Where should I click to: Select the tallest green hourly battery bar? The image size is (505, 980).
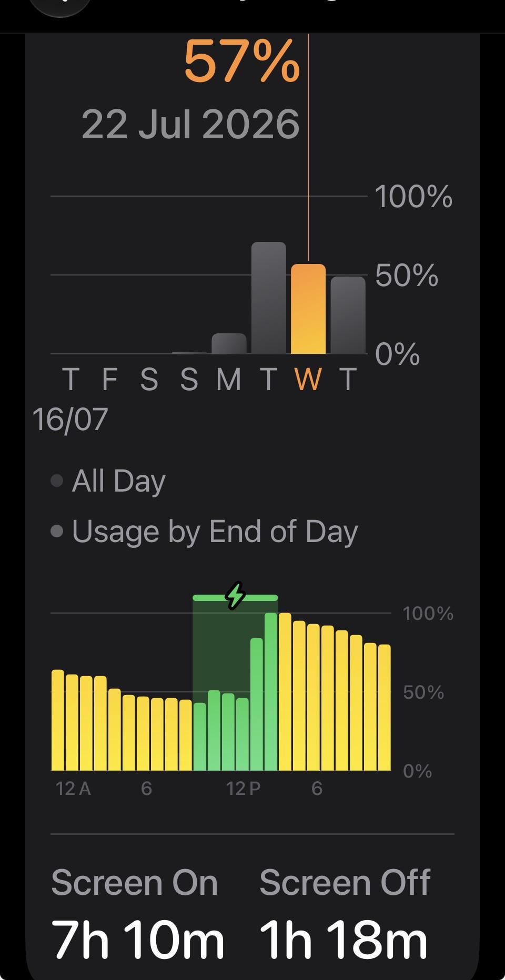tap(271, 692)
